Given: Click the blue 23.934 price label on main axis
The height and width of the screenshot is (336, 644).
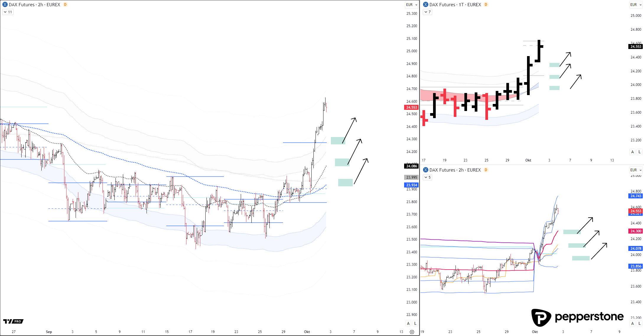Looking at the screenshot, I should point(411,185).
